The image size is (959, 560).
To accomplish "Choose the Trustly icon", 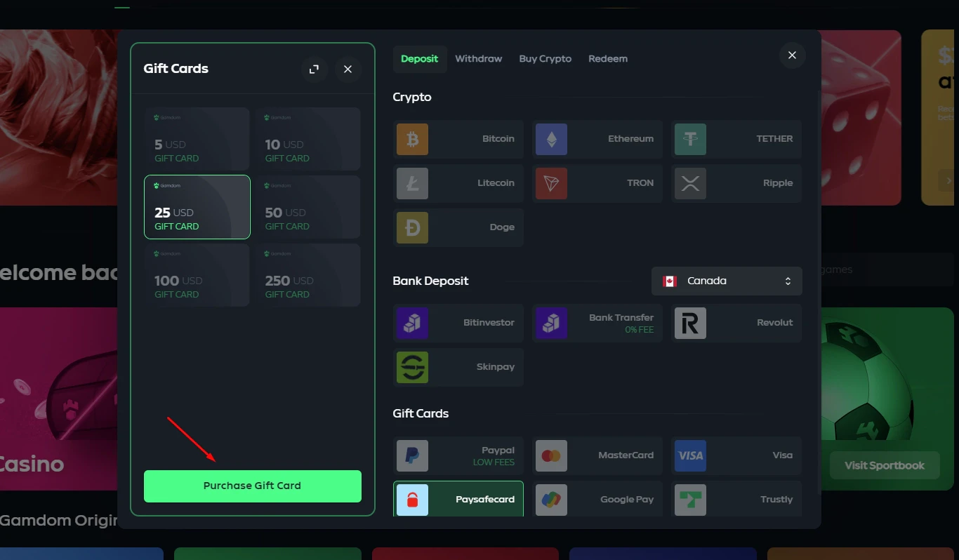I will 690,500.
